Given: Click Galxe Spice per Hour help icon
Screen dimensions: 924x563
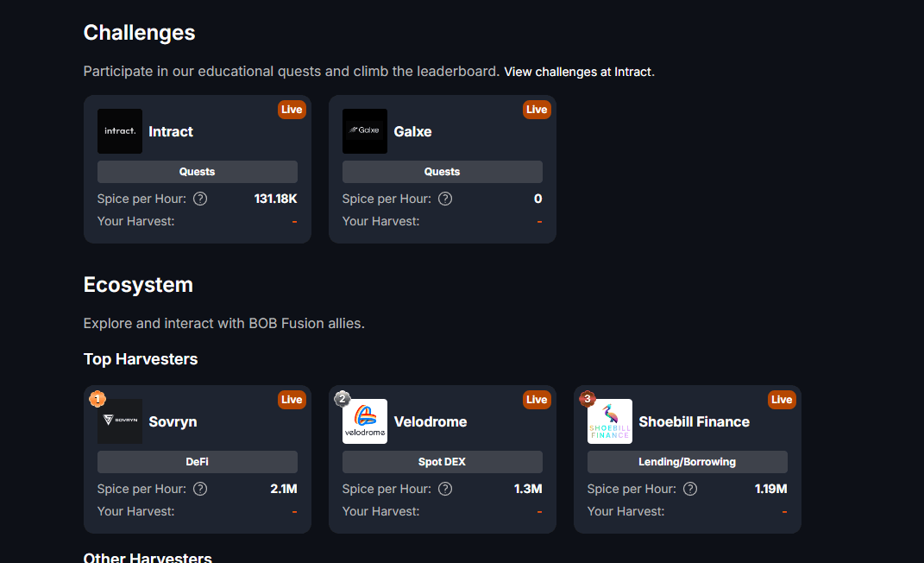Looking at the screenshot, I should pyautogui.click(x=445, y=199).
